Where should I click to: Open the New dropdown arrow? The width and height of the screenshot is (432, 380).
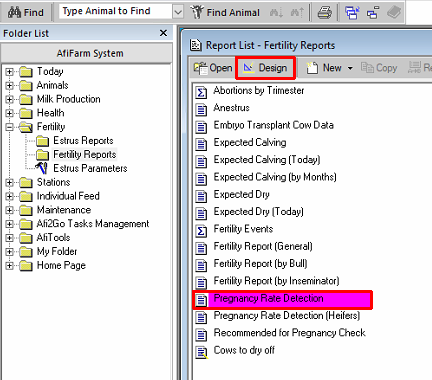350,68
